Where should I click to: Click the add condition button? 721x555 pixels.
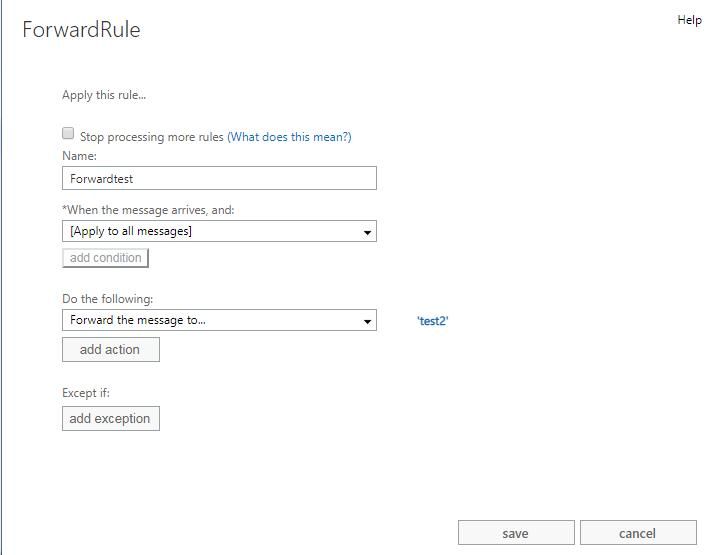pos(105,258)
